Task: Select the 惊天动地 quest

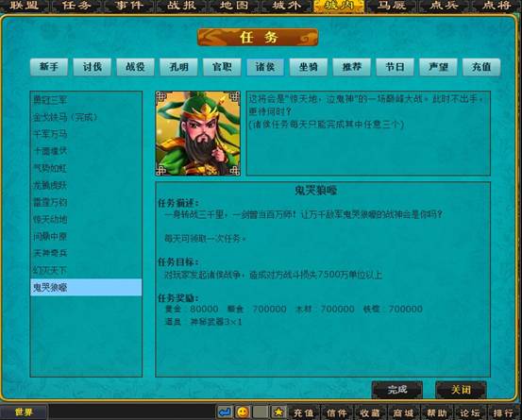Action: [86, 219]
